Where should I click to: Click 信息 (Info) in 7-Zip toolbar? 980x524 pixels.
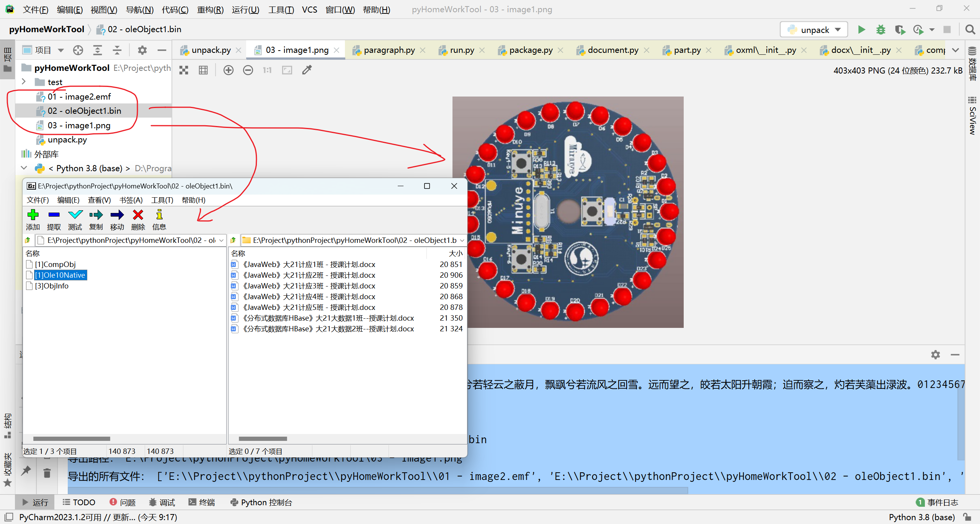click(x=159, y=220)
